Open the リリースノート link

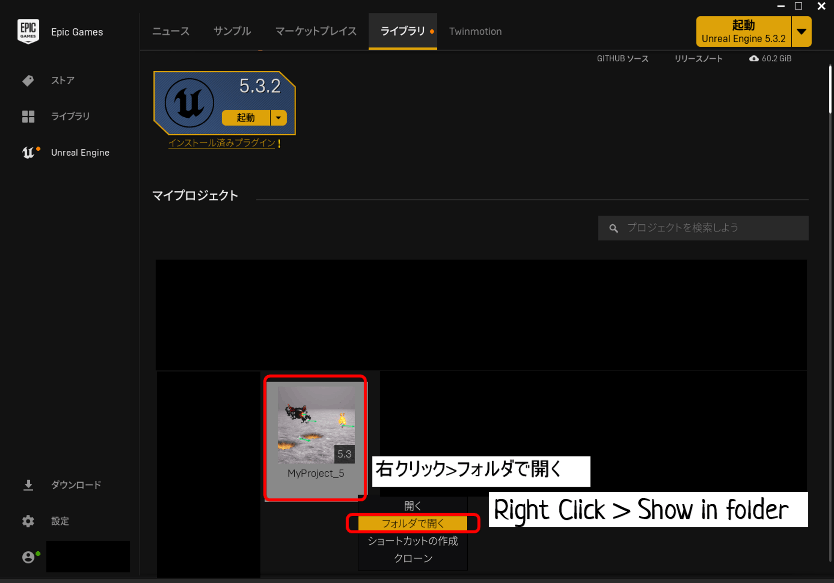pyautogui.click(x=698, y=59)
